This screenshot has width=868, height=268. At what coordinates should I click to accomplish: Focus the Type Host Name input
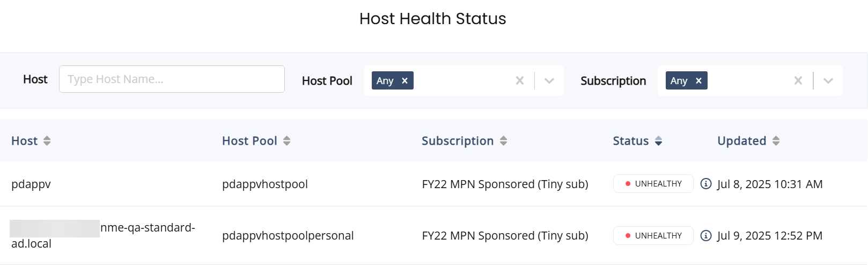172,79
